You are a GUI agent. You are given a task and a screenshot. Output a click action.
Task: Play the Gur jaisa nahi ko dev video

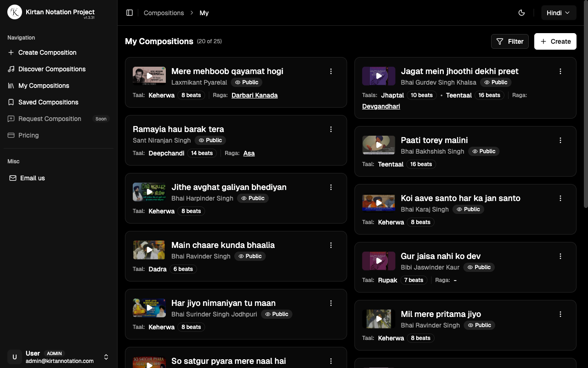pos(379,261)
